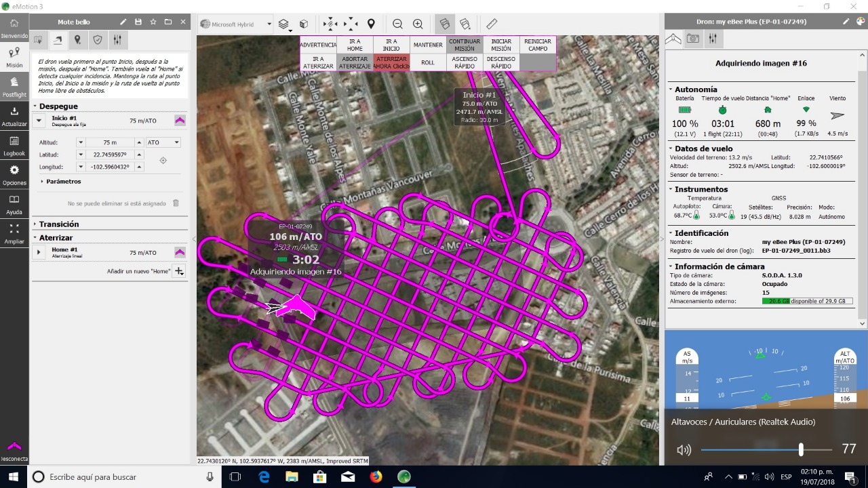The width and height of the screenshot is (868, 488).
Task: Open Microsoft Hybrid map source dropdown
Action: pos(235,24)
